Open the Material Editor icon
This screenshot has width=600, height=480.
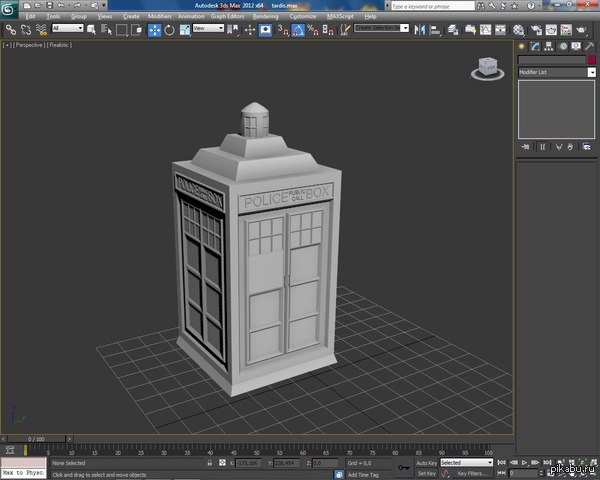click(518, 30)
